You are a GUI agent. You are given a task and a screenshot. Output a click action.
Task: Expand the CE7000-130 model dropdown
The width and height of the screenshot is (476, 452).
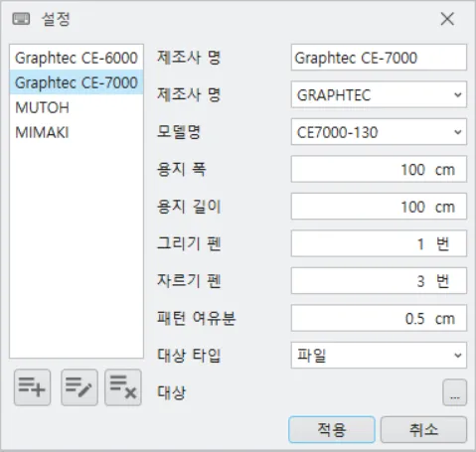[x=379, y=132]
